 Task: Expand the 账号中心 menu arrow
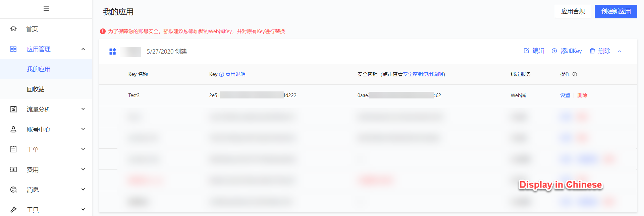83,129
